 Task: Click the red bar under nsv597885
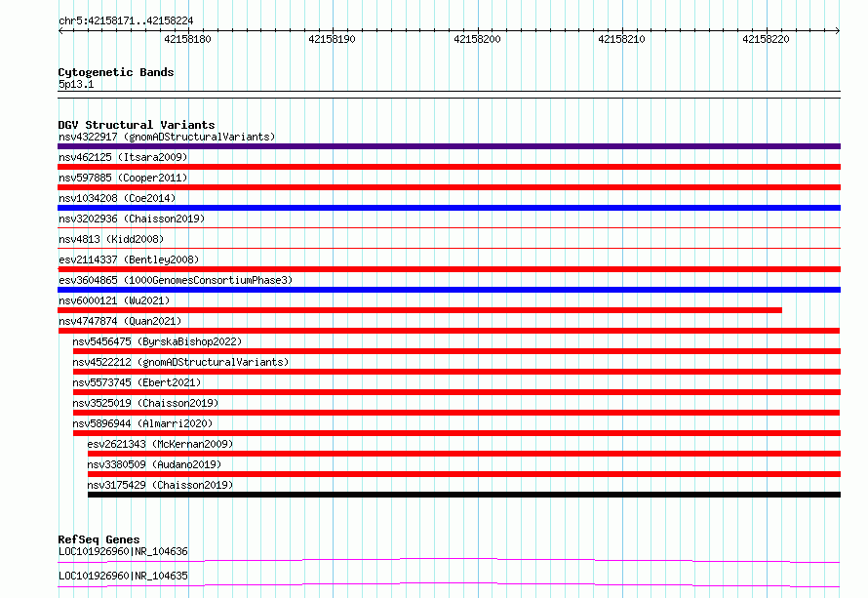click(449, 187)
